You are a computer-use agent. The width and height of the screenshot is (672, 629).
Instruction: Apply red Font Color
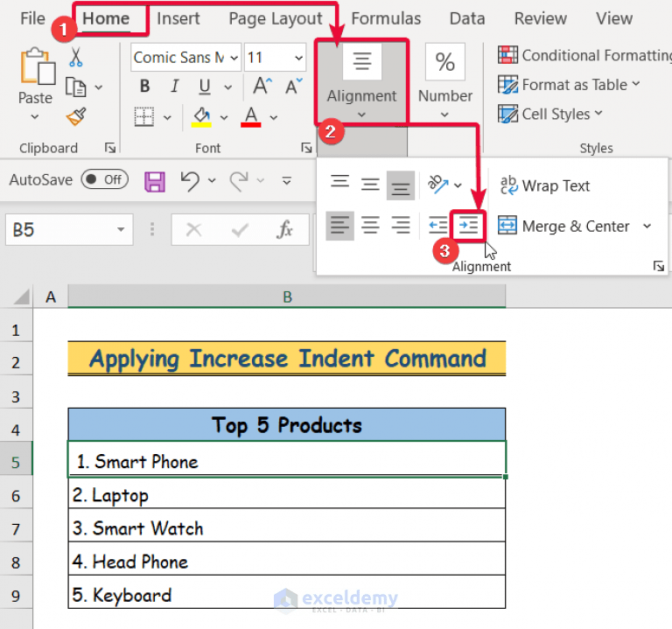[x=251, y=117]
